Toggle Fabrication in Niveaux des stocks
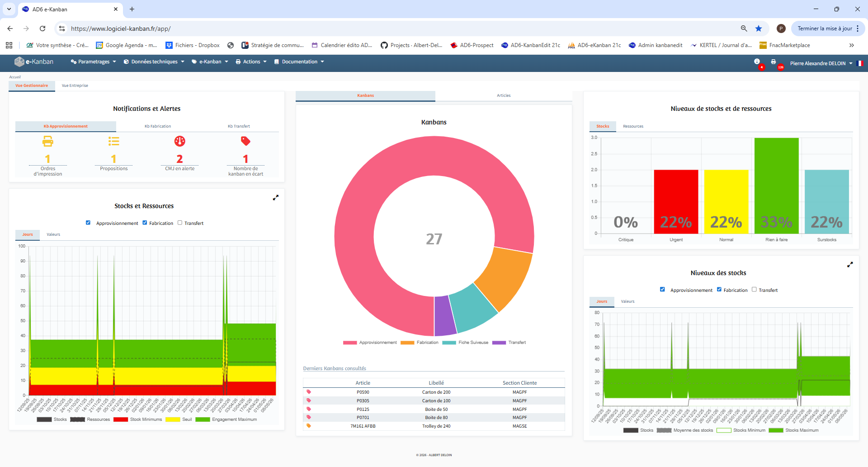The image size is (868, 467). 719,290
